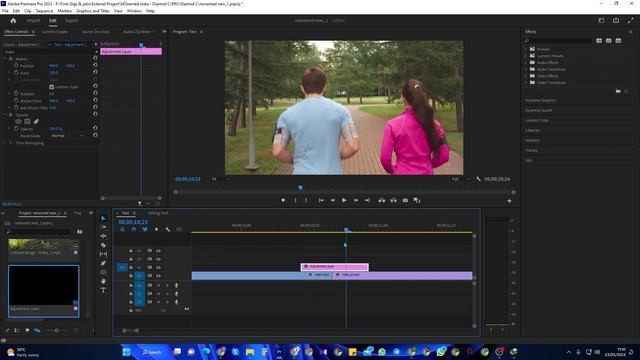Select the Type tool
This screenshot has height=360, width=640.
103,290
